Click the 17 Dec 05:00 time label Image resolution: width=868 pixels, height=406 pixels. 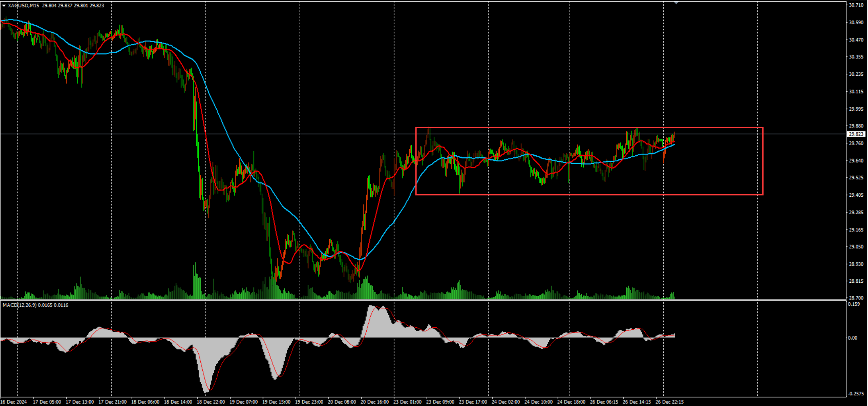coord(47,402)
